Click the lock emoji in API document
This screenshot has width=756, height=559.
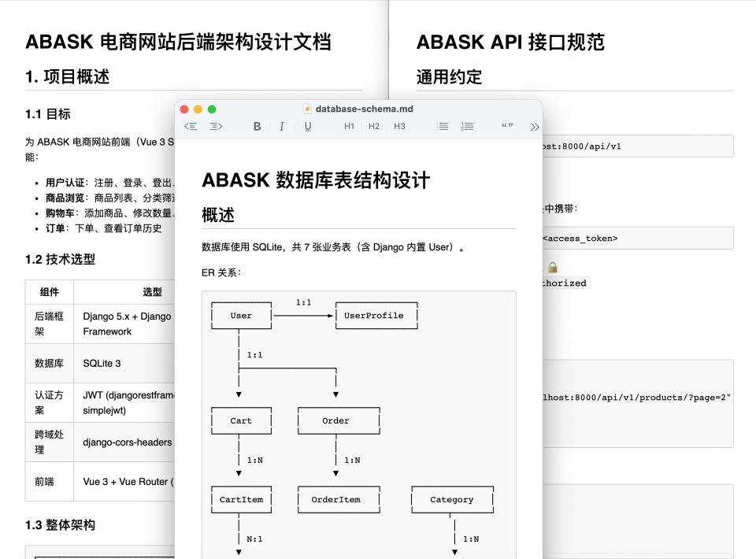553,268
